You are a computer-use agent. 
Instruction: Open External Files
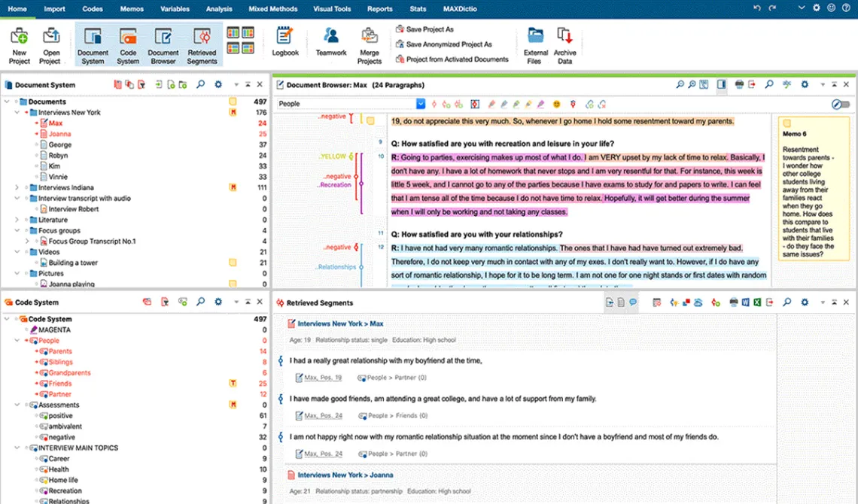(536, 46)
